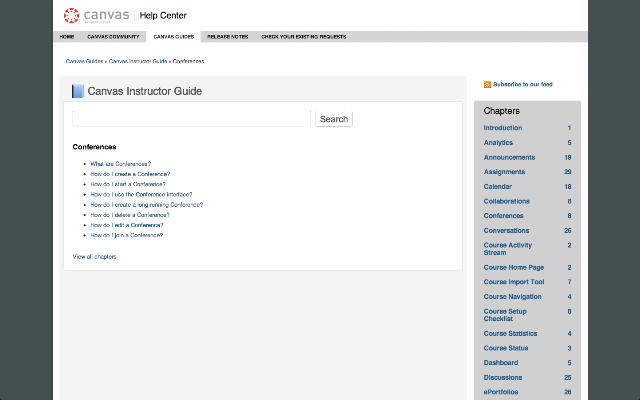The image size is (640, 400).
Task: Open 'What are Conferences?' article
Action: pyautogui.click(x=121, y=164)
